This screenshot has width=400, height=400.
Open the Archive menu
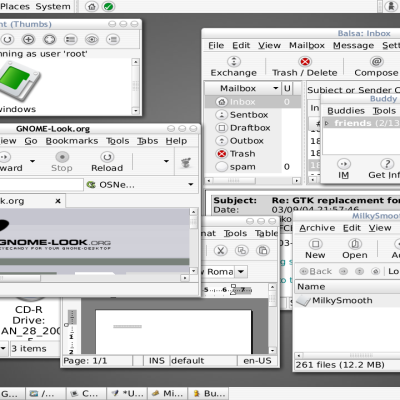coord(317,228)
